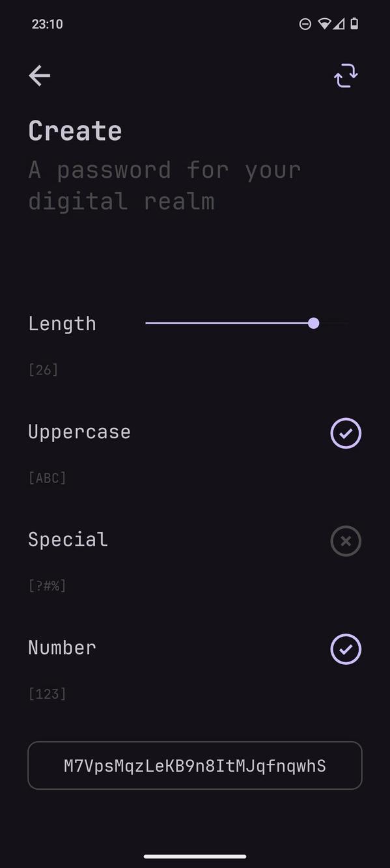Tap the generated password M7VpsMqz... field
Screen dimensions: 390x868
[x=195, y=766]
